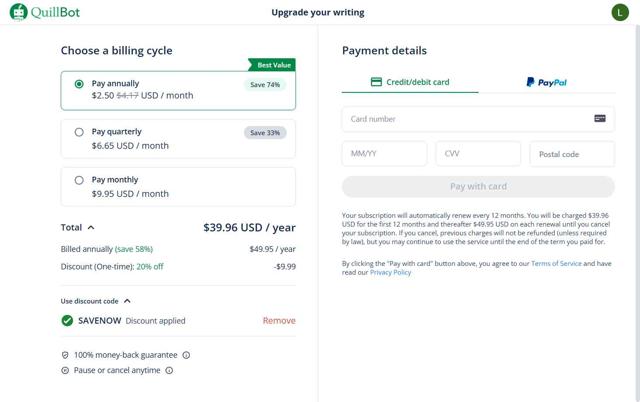Click the QuillBot logo icon
The height and width of the screenshot is (402, 640).
click(18, 12)
